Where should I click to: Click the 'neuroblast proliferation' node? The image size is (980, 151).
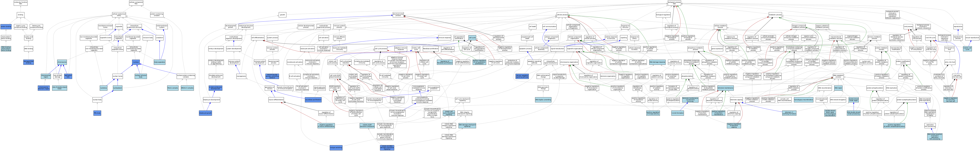coord(313,100)
